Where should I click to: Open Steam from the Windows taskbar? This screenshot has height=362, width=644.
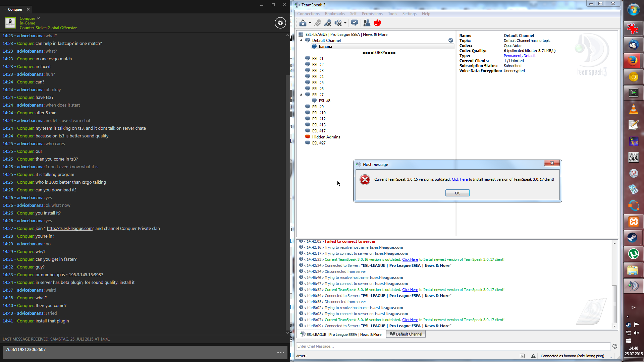(633, 238)
